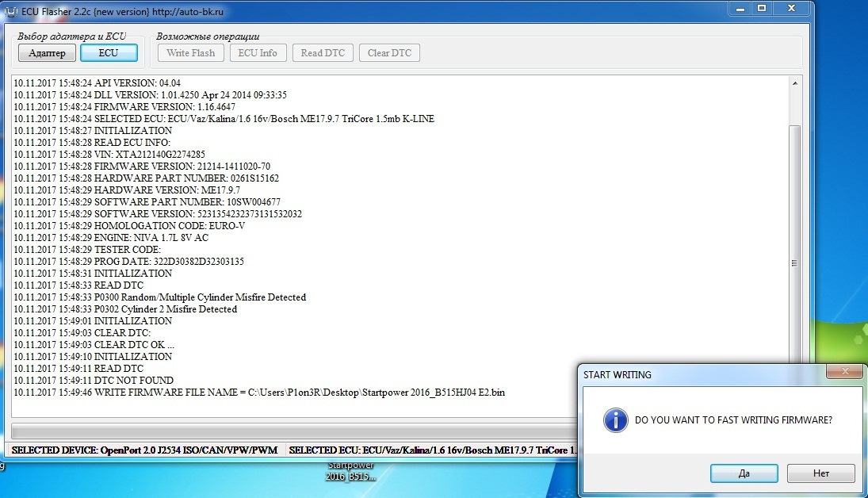
Task: Click P0300 Random/Multiple Cylinder Misfire line
Action: coord(159,297)
